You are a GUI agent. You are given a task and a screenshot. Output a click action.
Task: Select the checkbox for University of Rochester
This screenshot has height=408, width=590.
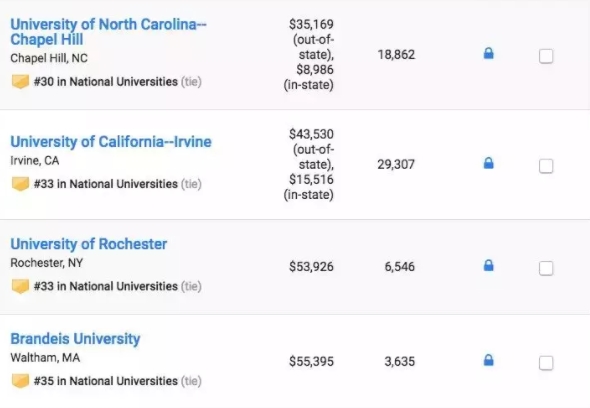tap(546, 268)
